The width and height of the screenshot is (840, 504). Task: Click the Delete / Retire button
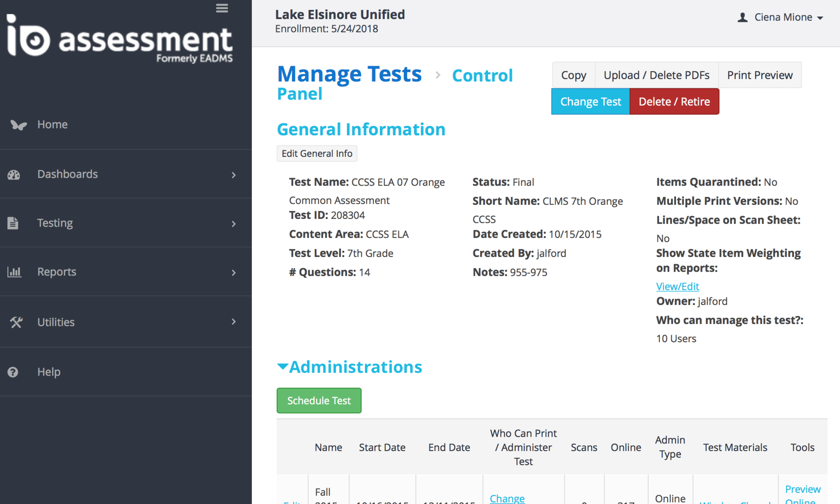point(674,102)
